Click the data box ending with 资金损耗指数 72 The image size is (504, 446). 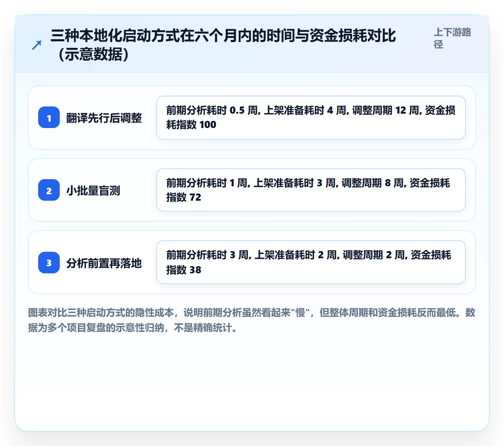coord(311,190)
